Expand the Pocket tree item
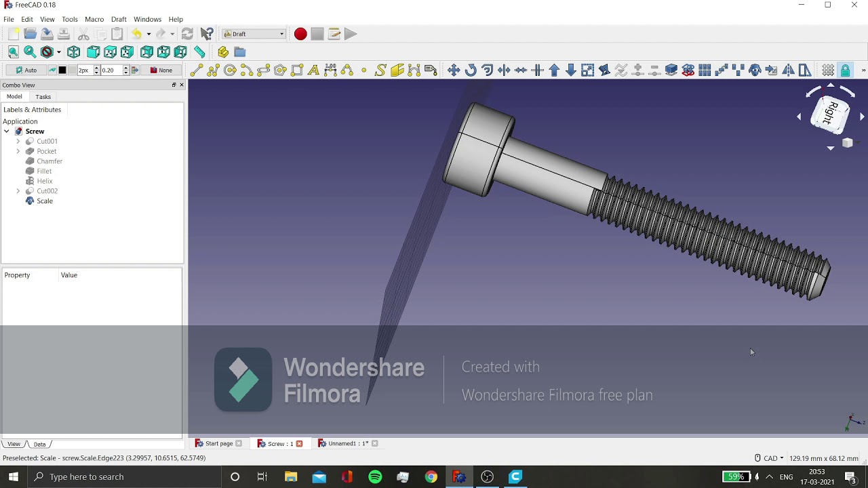Viewport: 868px width, 488px height. (18, 151)
